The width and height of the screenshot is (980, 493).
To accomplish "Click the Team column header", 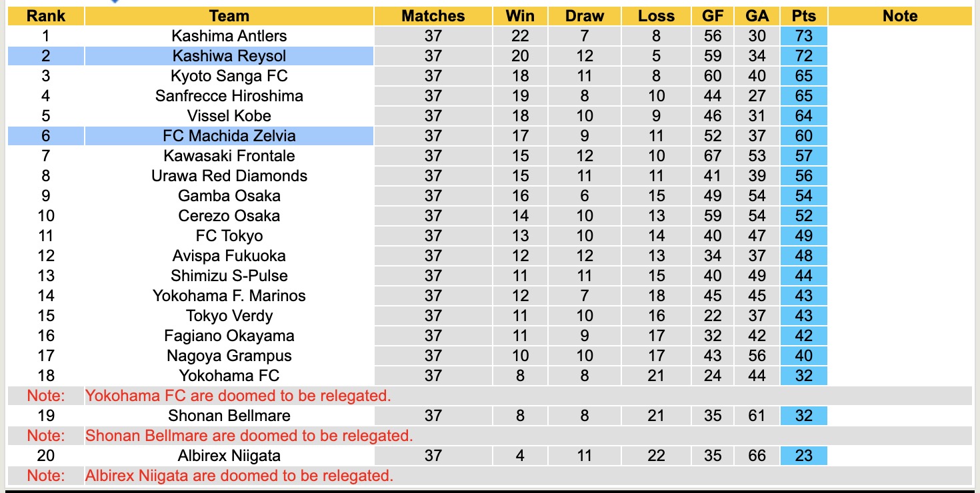I will pos(229,16).
